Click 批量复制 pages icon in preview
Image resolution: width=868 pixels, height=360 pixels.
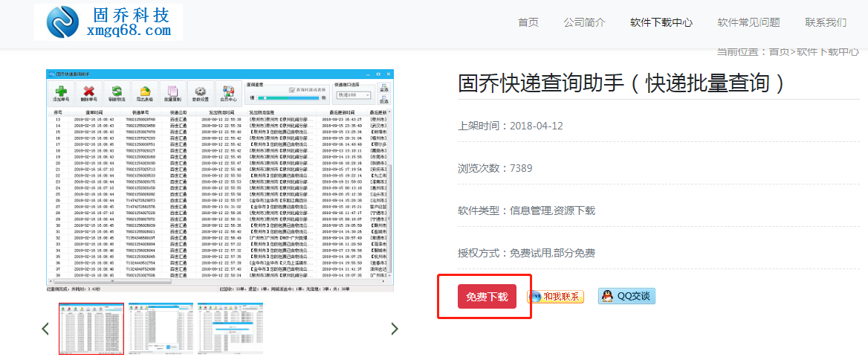tap(172, 92)
